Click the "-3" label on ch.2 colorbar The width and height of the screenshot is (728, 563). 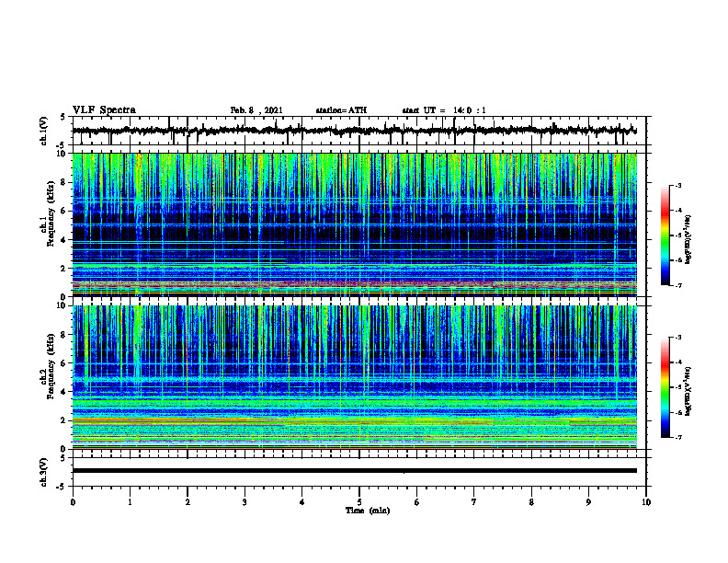point(677,338)
